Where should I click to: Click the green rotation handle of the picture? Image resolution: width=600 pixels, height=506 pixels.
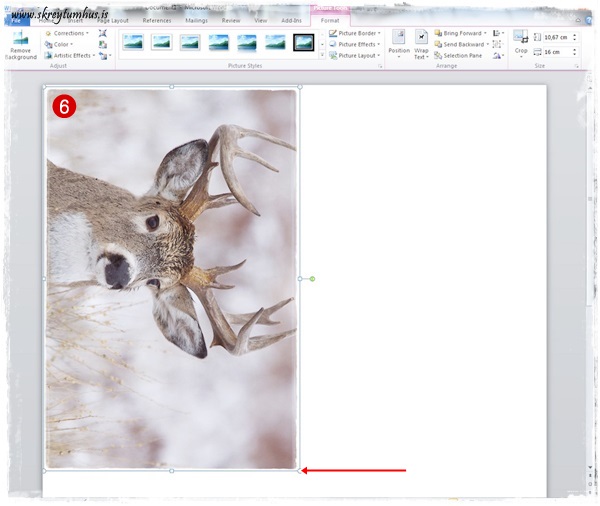pyautogui.click(x=312, y=278)
